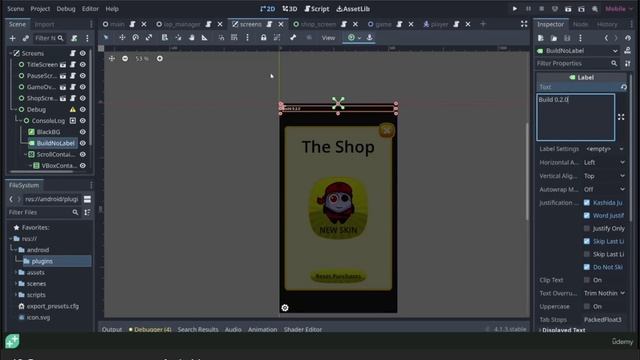
Task: Switch to the Node tab in Inspector
Action: point(580,24)
